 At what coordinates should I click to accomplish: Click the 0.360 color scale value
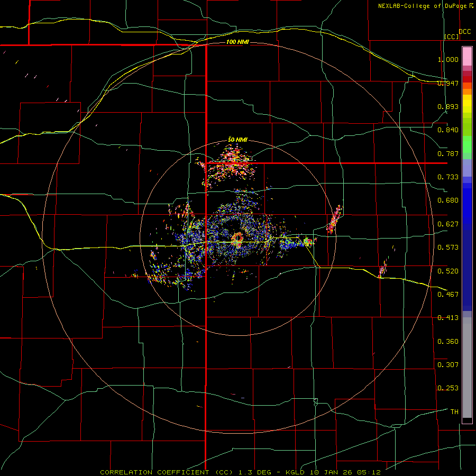448,342
